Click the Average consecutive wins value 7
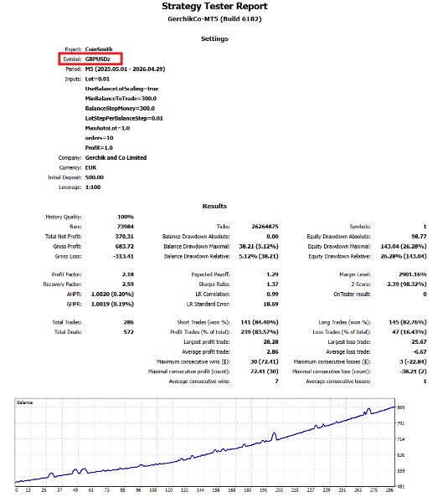Image resolution: width=448 pixels, height=502 pixels. (x=276, y=382)
